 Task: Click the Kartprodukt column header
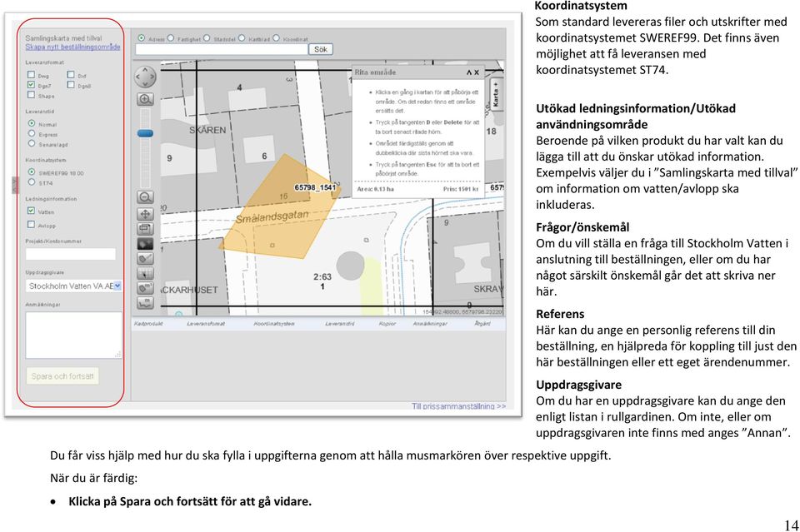(x=148, y=324)
